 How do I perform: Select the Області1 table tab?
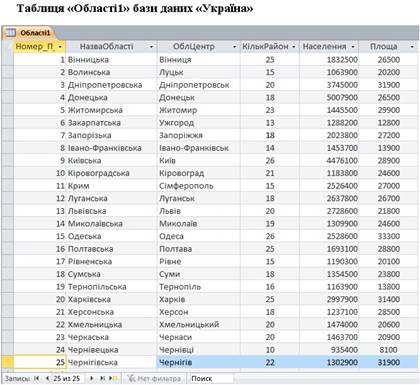tap(28, 33)
